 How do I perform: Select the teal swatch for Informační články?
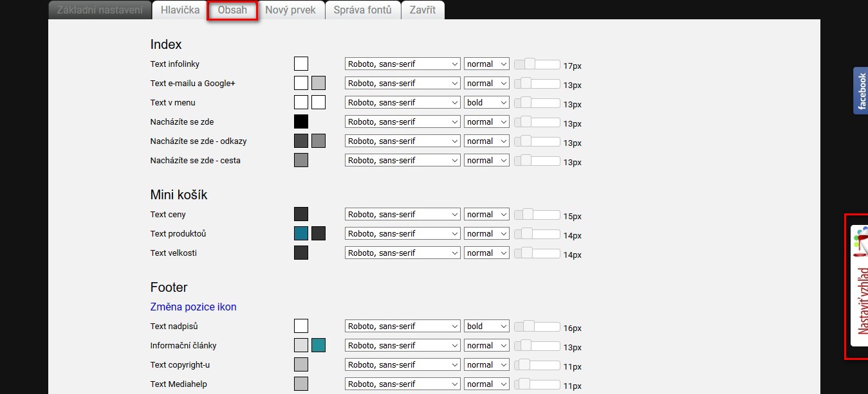point(319,345)
